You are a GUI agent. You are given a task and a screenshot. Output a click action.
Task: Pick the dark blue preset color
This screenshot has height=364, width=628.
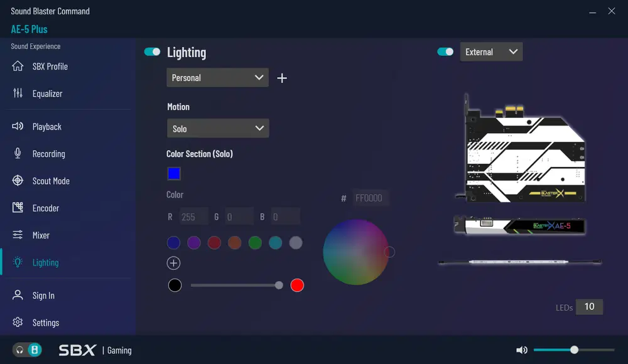point(173,243)
